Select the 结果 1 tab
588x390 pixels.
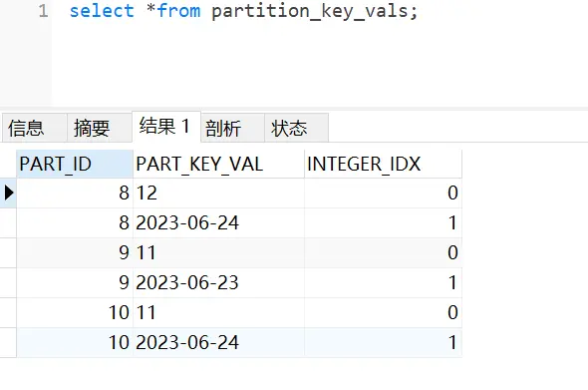[166, 127]
